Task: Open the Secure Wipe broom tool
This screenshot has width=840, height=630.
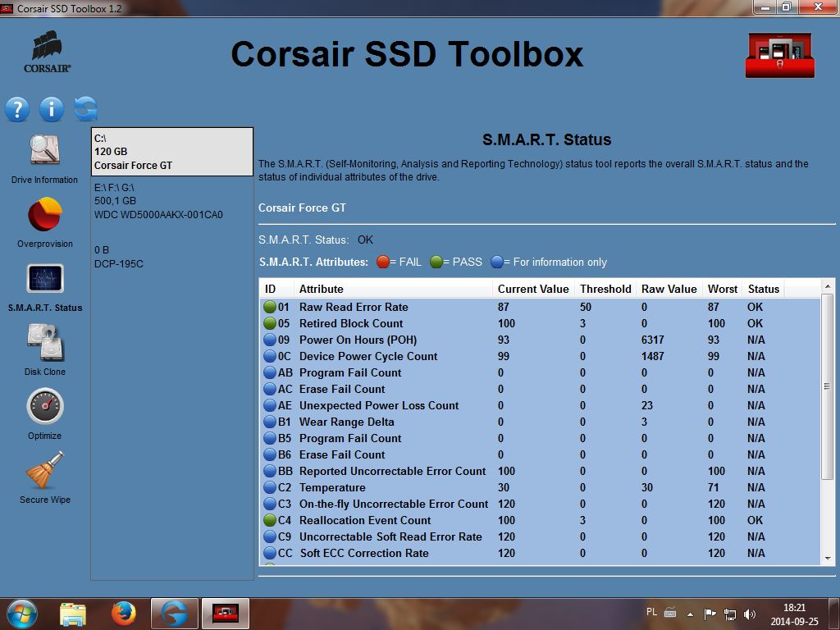Action: pos(44,477)
